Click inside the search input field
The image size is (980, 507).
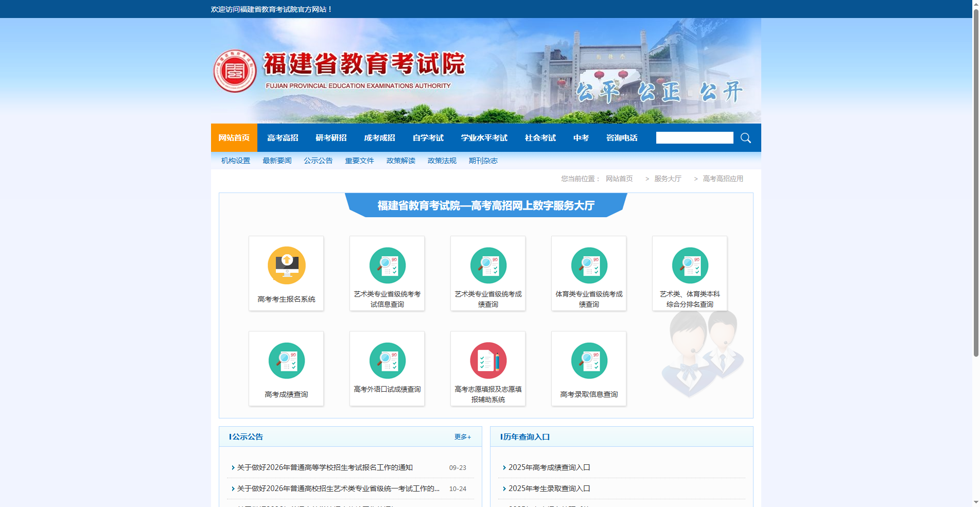coord(694,137)
